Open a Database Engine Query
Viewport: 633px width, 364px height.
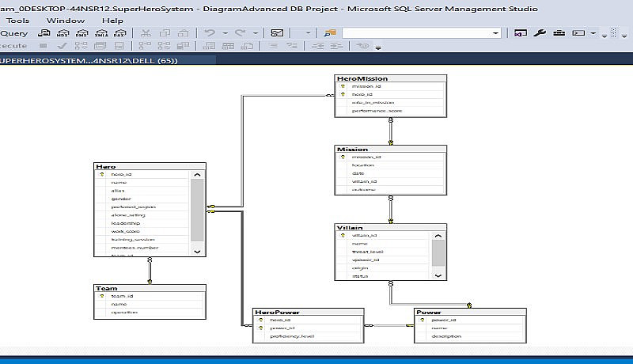coord(44,33)
